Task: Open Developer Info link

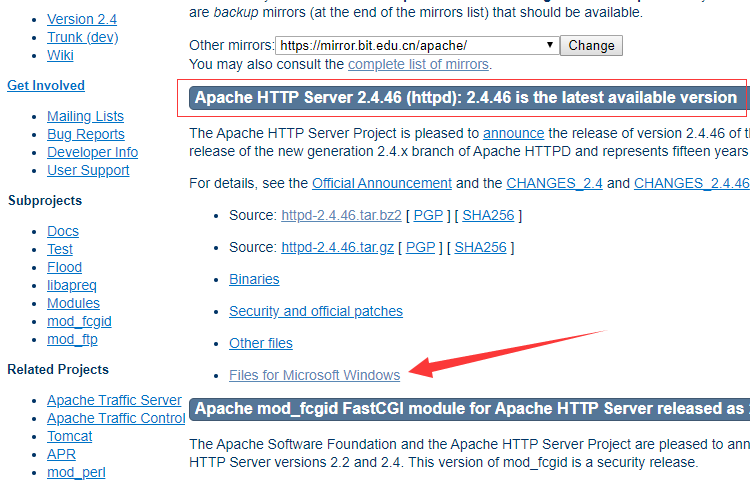Action: 92,152
